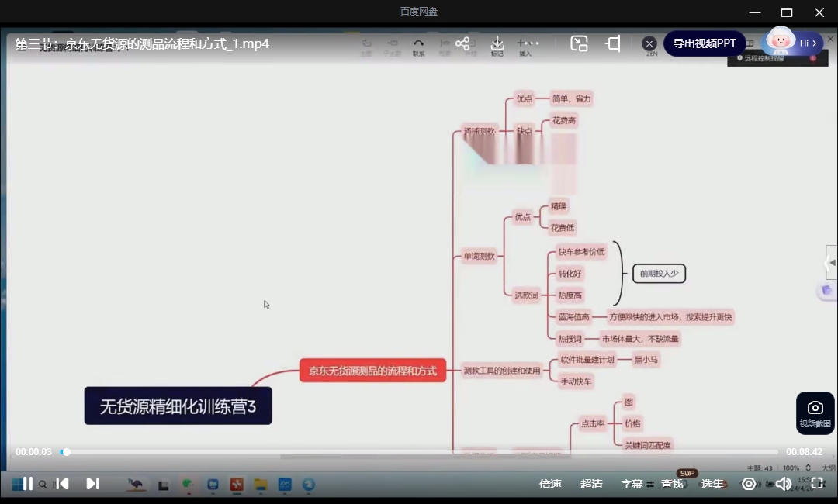
Task: Select the 热搜词 node
Action: pos(570,339)
